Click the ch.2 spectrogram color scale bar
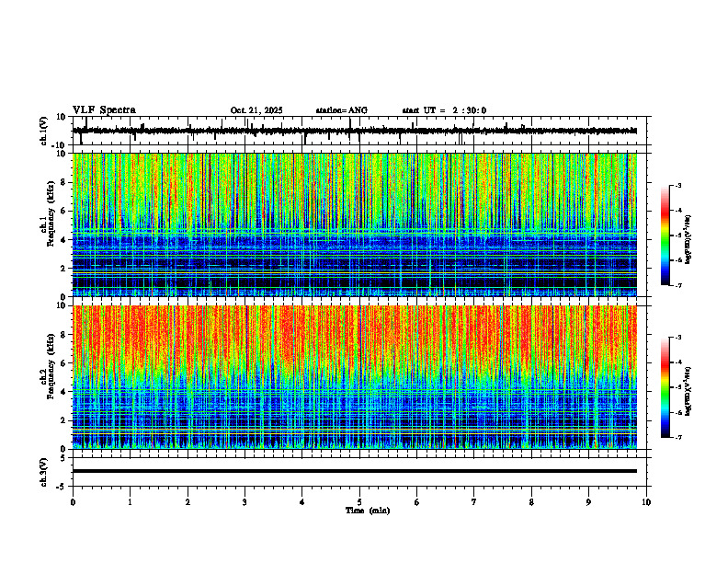This screenshot has height=563, width=728. coord(665,387)
